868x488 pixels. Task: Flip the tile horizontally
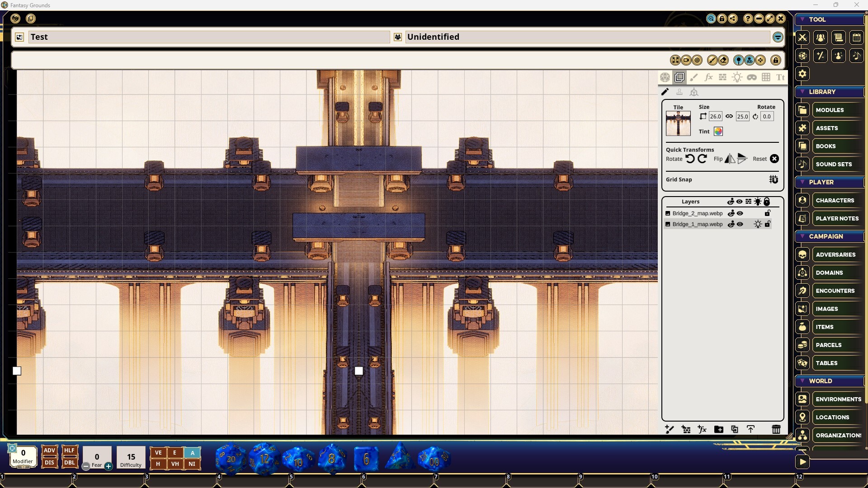730,159
